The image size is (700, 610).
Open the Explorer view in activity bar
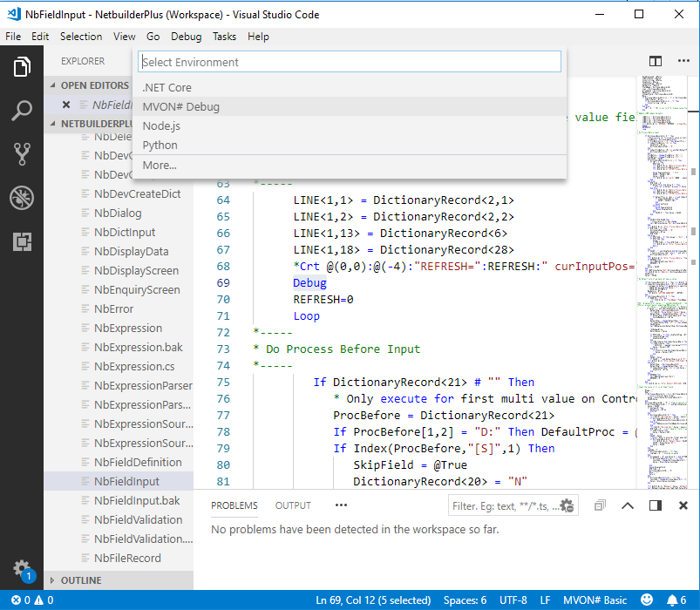coord(22,67)
